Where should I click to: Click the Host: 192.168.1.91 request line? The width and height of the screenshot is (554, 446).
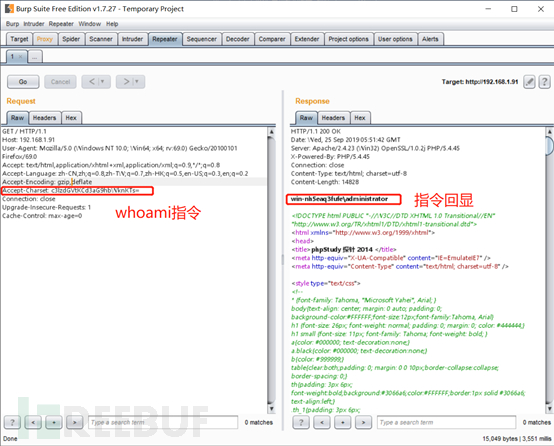[x=29, y=140]
